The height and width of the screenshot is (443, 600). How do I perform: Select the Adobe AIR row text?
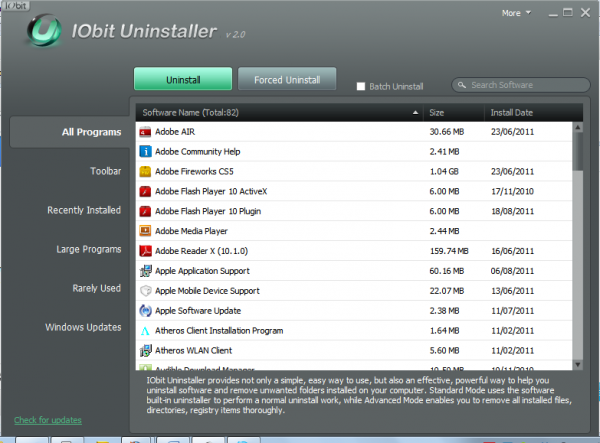[x=175, y=132]
